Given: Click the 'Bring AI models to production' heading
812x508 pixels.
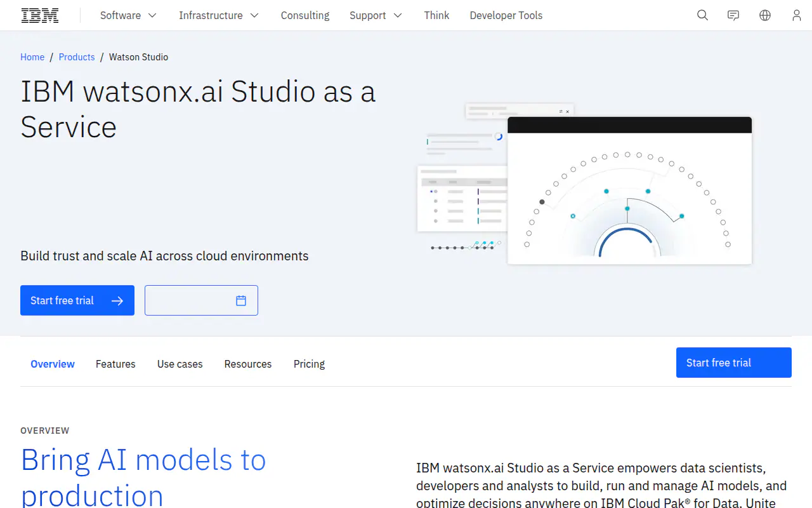Looking at the screenshot, I should (143, 477).
